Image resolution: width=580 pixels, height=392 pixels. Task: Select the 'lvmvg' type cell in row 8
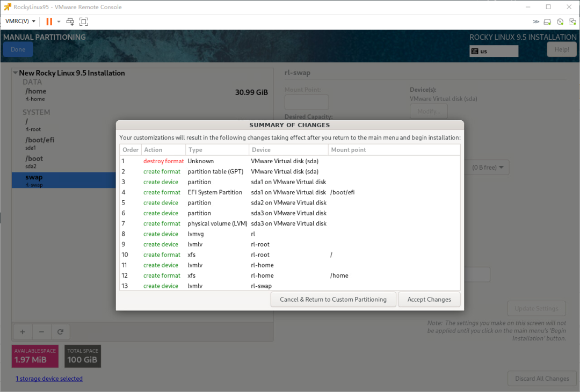[x=195, y=234]
